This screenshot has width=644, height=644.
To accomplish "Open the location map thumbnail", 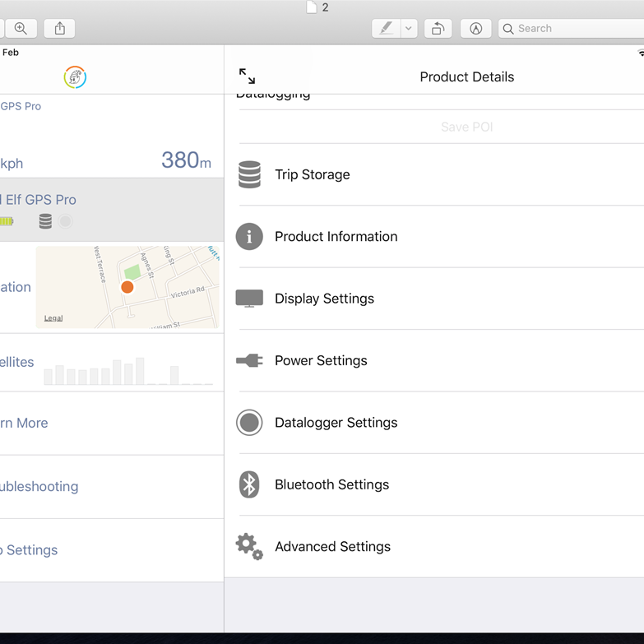I will pyautogui.click(x=127, y=287).
